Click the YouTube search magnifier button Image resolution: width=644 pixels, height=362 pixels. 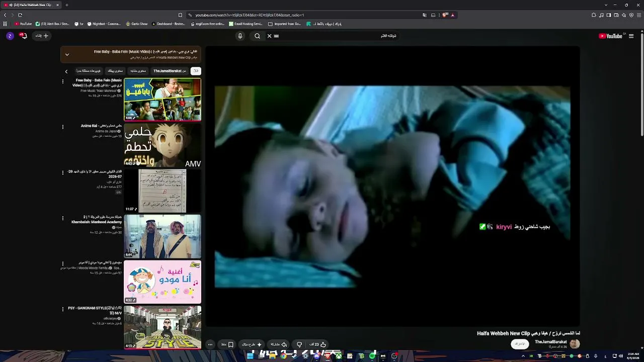(257, 36)
